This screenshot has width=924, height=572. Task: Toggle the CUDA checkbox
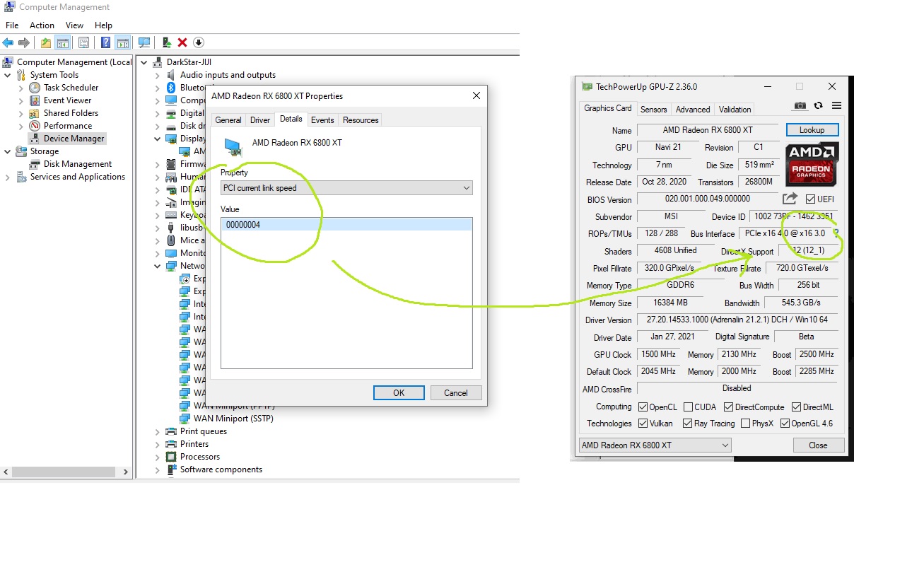coord(688,407)
